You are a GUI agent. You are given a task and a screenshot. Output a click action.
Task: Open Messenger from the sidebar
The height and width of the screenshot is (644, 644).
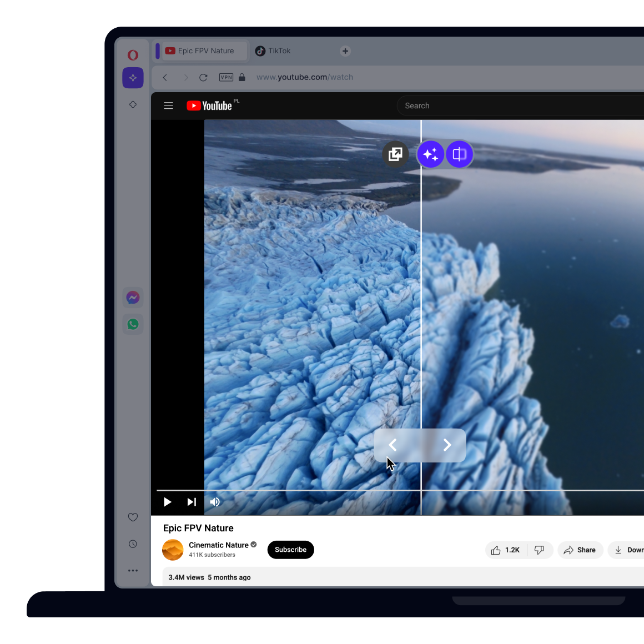133,298
